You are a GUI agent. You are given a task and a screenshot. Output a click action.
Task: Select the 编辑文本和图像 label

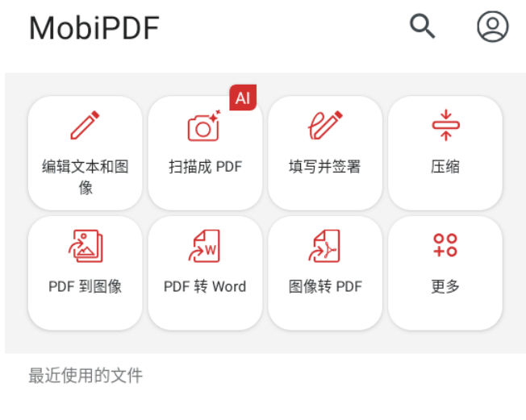[x=86, y=177]
